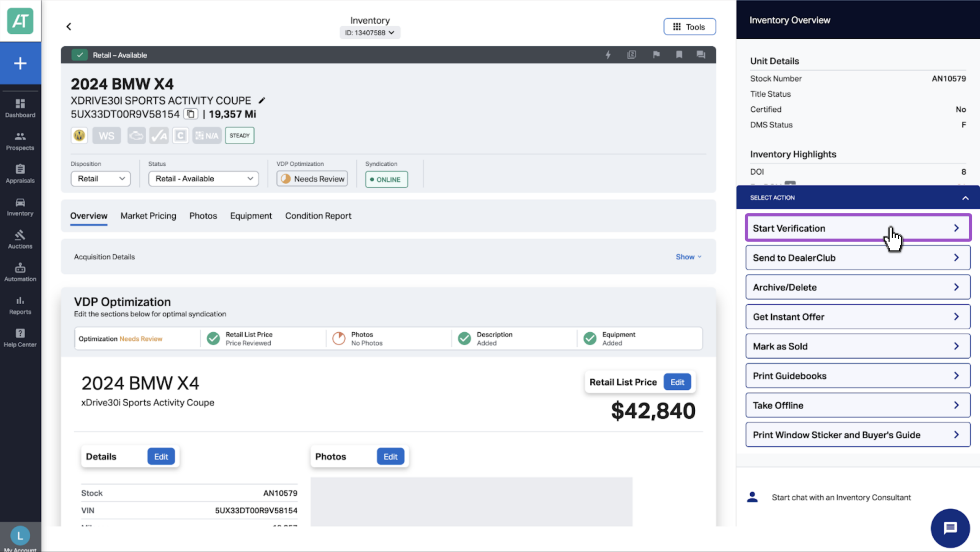Click the $42,840 retail price

pos(653,411)
